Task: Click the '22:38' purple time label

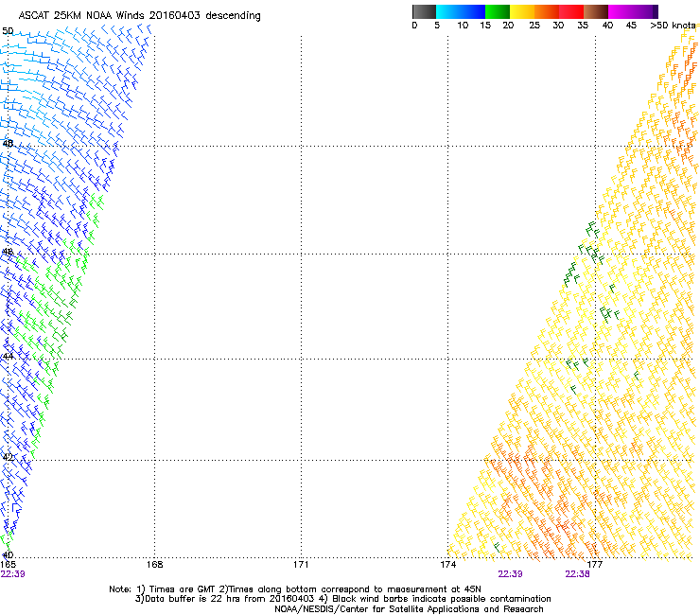Action: click(577, 574)
